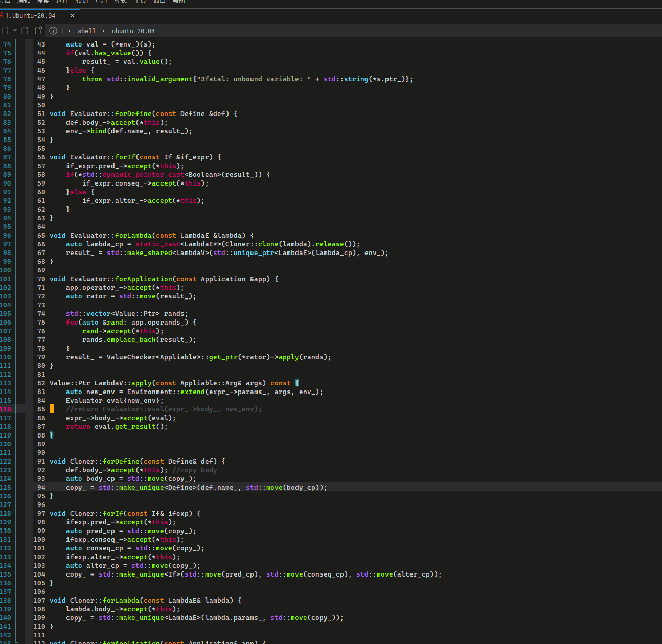662x644 pixels.
Task: Click 'void Evaluator::forDefine' declaration
Action: [143, 114]
